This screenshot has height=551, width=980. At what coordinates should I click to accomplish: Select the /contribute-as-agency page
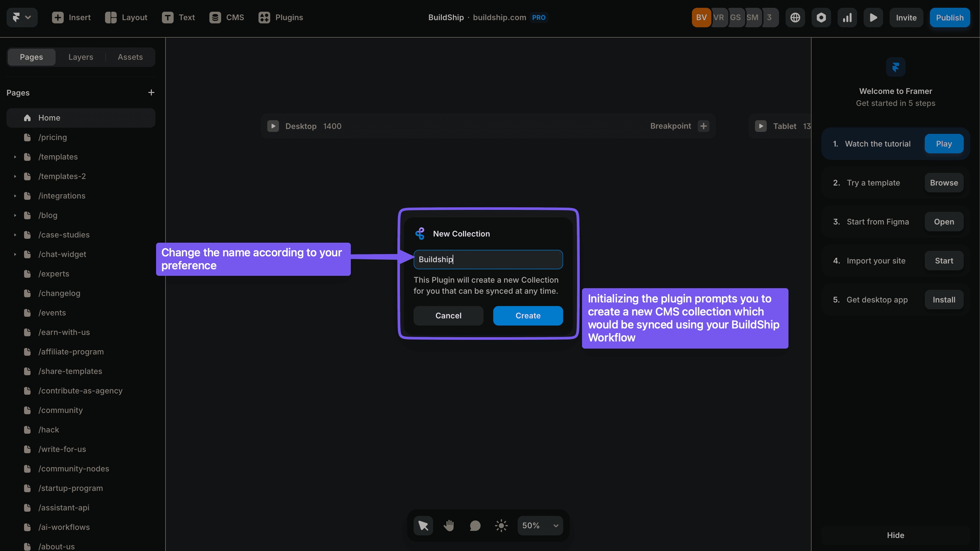[81, 391]
